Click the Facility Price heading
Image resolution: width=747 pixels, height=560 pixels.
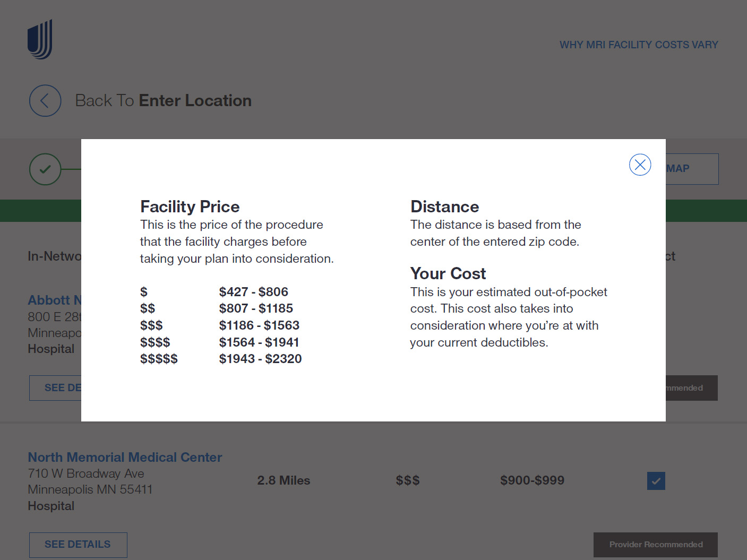point(190,206)
